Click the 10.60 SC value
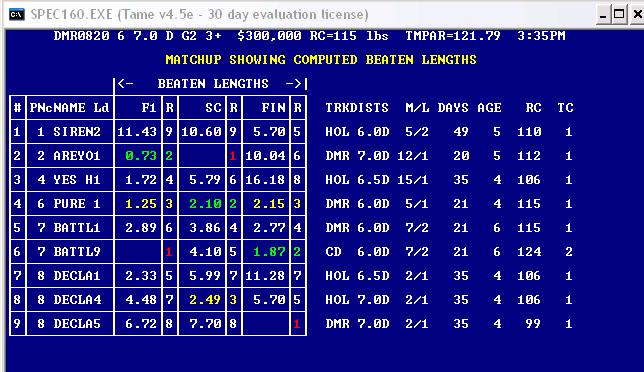The width and height of the screenshot is (644, 372). tap(201, 132)
